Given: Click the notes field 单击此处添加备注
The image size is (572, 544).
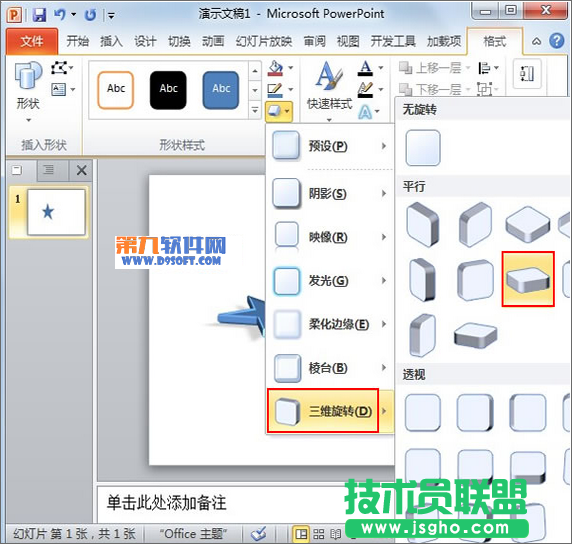Looking at the screenshot, I should (166, 503).
